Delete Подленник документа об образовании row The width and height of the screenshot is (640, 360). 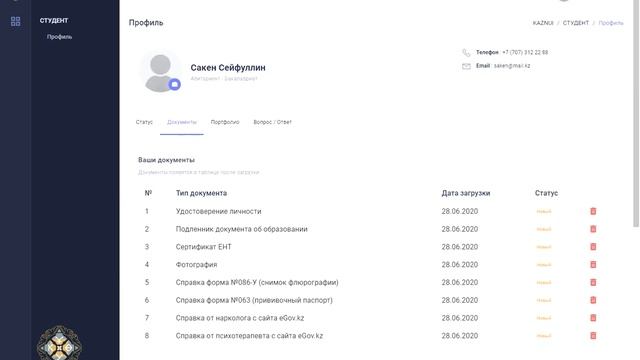click(x=593, y=229)
